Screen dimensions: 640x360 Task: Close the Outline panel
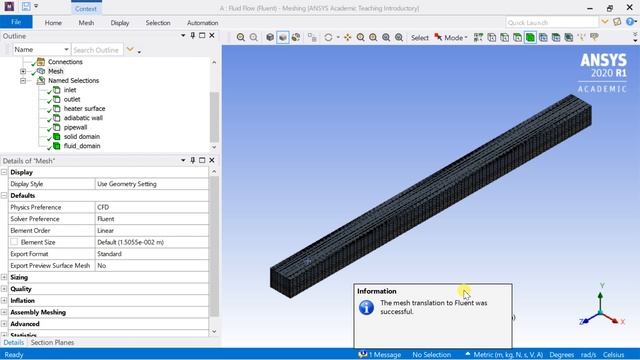[211, 36]
